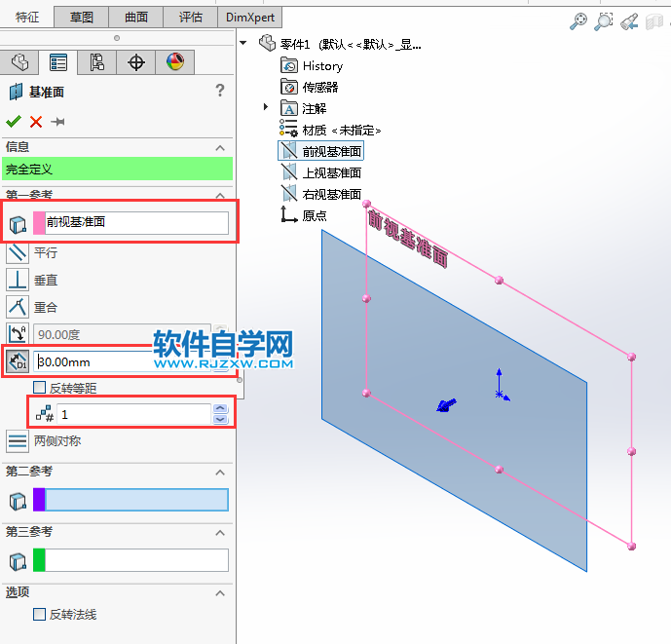Screen dimensions: 671x644
Task: Click first reference face selector icon
Action: 18,224
